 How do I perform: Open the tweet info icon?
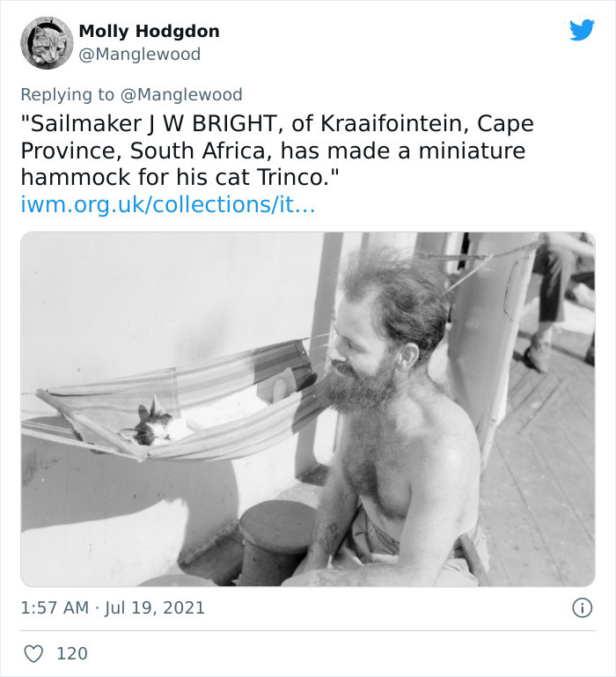pyautogui.click(x=581, y=607)
